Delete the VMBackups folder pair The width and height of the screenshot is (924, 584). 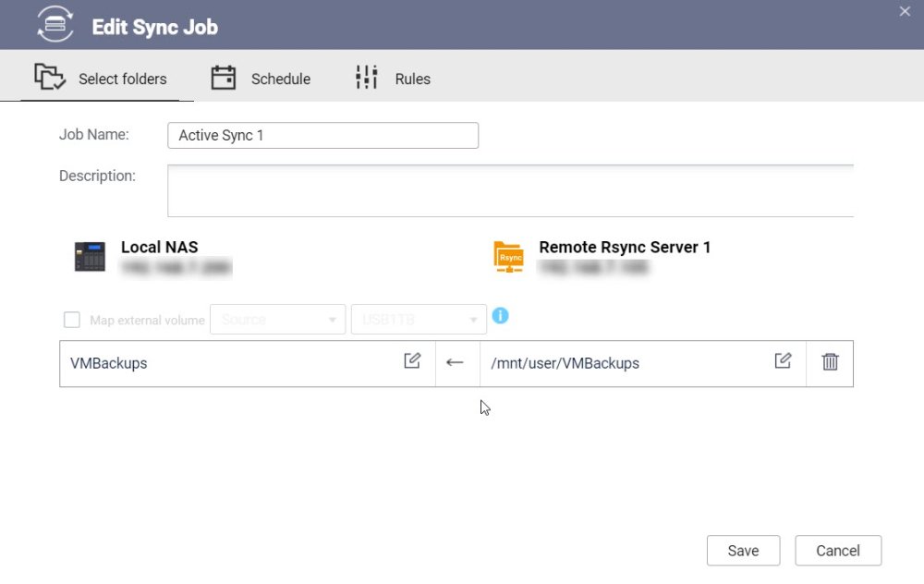pyautogui.click(x=830, y=361)
